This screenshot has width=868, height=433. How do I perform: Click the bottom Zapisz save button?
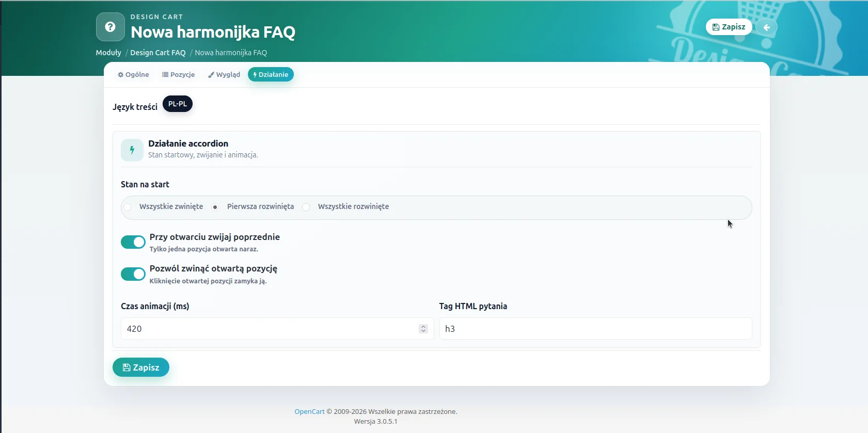click(141, 367)
